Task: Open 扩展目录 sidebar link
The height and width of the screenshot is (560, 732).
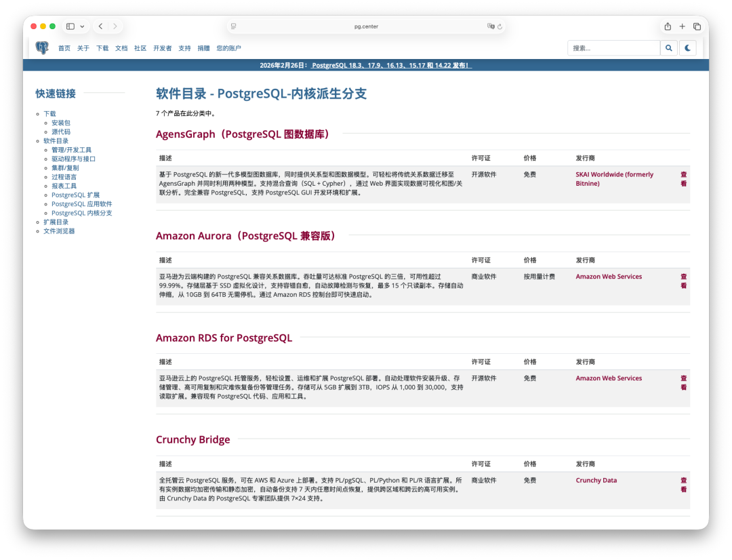Action: coord(56,222)
